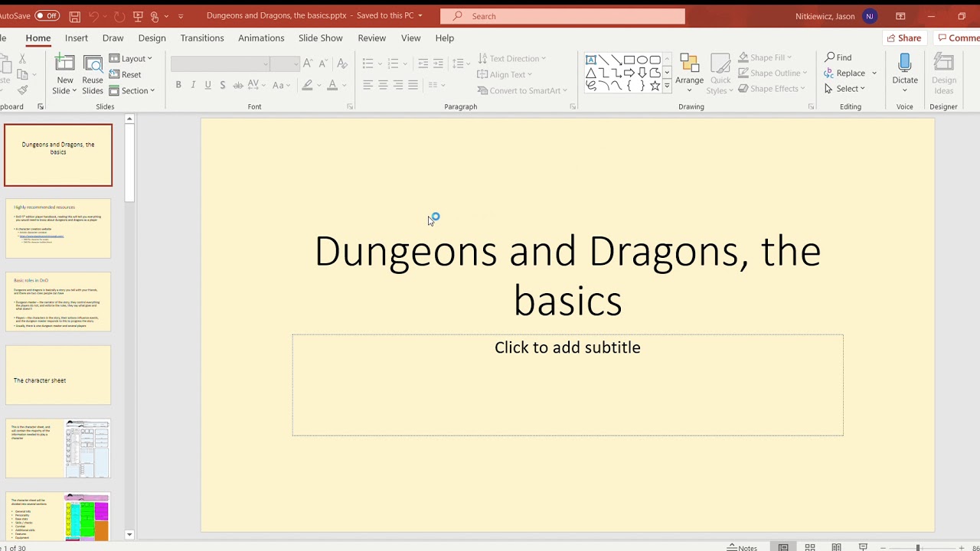Select the Isosceles Triangle shape

(x=591, y=73)
